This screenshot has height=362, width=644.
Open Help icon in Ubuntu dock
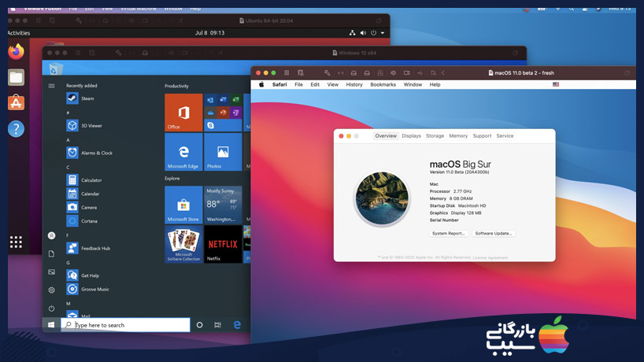click(x=16, y=129)
